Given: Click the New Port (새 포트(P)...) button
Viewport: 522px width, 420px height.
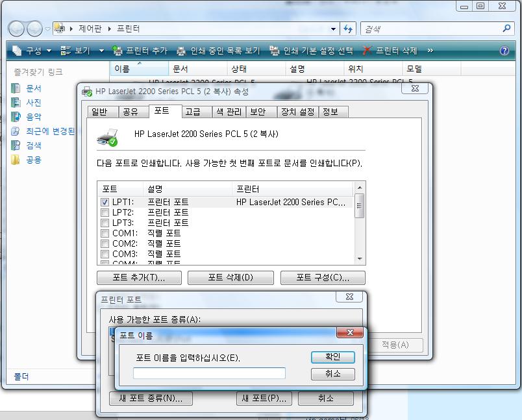Looking at the screenshot, I should 264,399.
